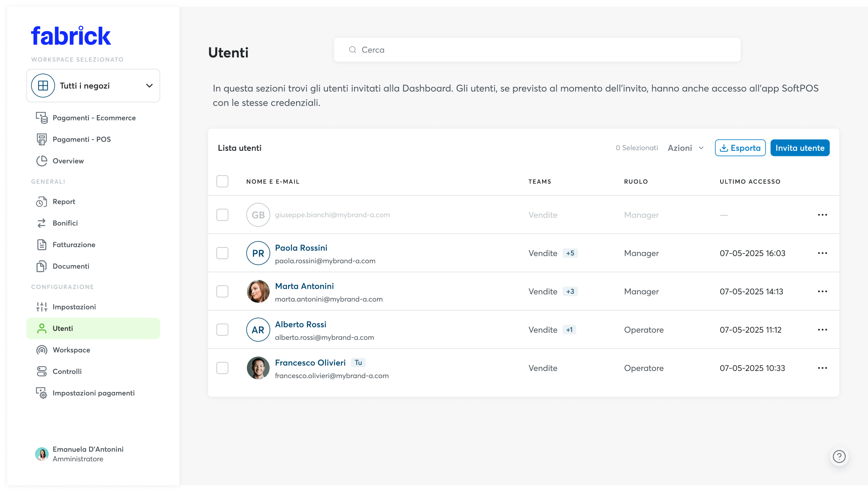
Task: Open Impostazioni pagamenti menu item
Action: (93, 393)
